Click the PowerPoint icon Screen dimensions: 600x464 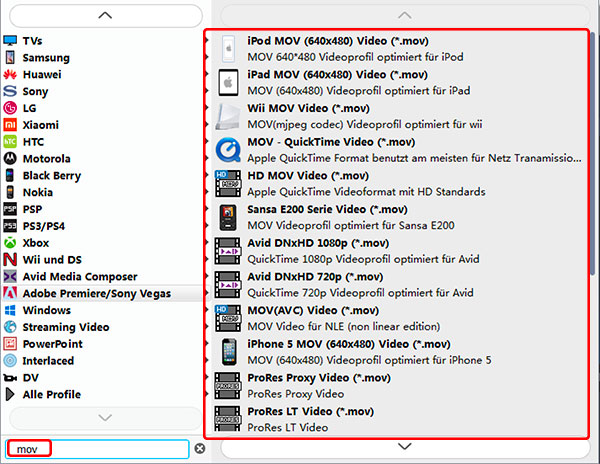(x=10, y=344)
